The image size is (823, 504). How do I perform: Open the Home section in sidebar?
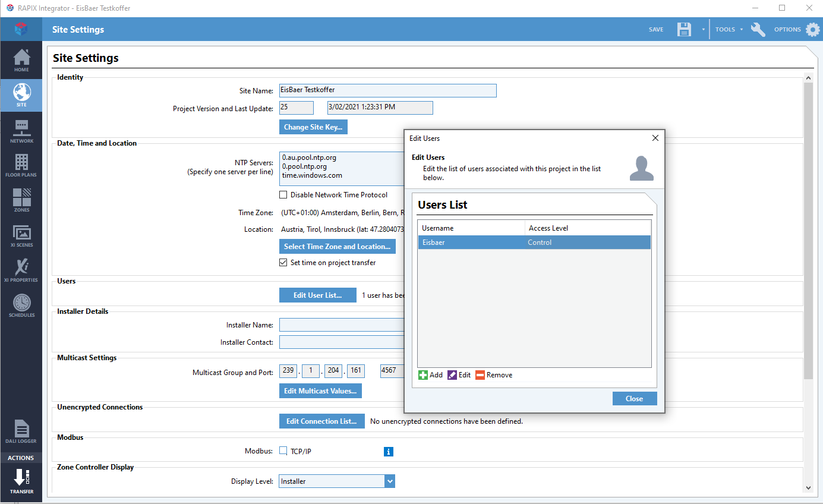pos(21,60)
